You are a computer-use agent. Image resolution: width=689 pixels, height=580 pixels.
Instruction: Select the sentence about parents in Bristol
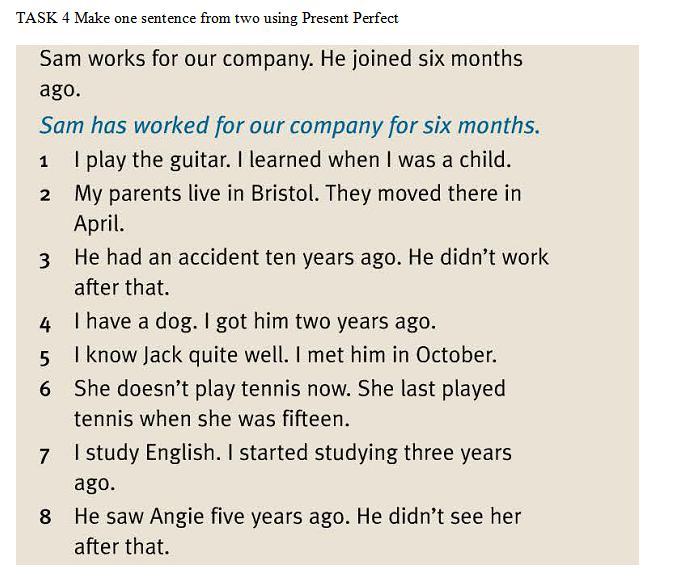click(297, 209)
